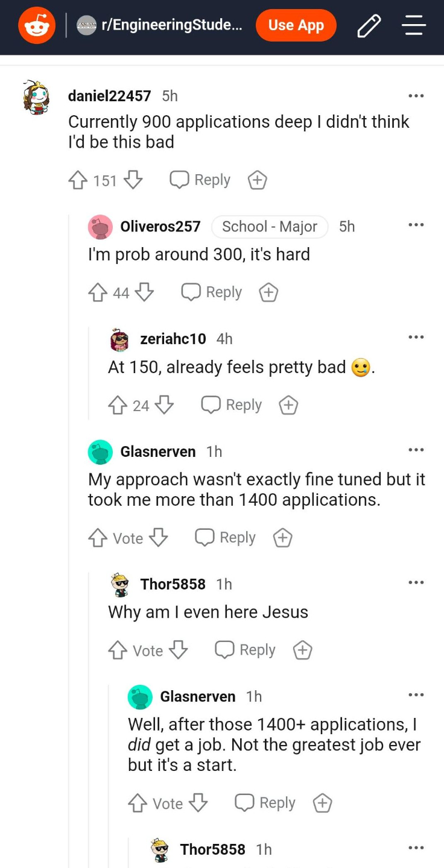The image size is (444, 868).
Task: Click the Use App button
Action: [x=296, y=25]
